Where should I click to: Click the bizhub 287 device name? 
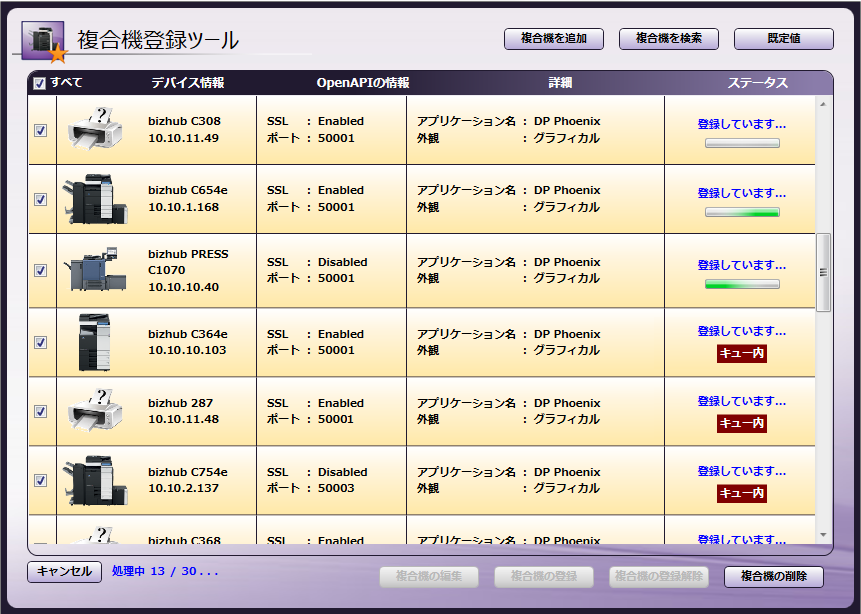[181, 403]
